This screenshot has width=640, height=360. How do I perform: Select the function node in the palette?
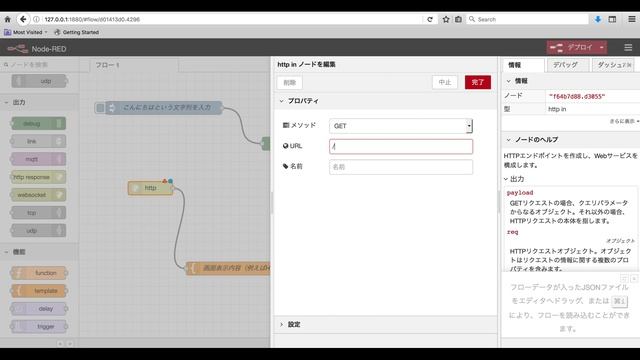tap(39, 273)
